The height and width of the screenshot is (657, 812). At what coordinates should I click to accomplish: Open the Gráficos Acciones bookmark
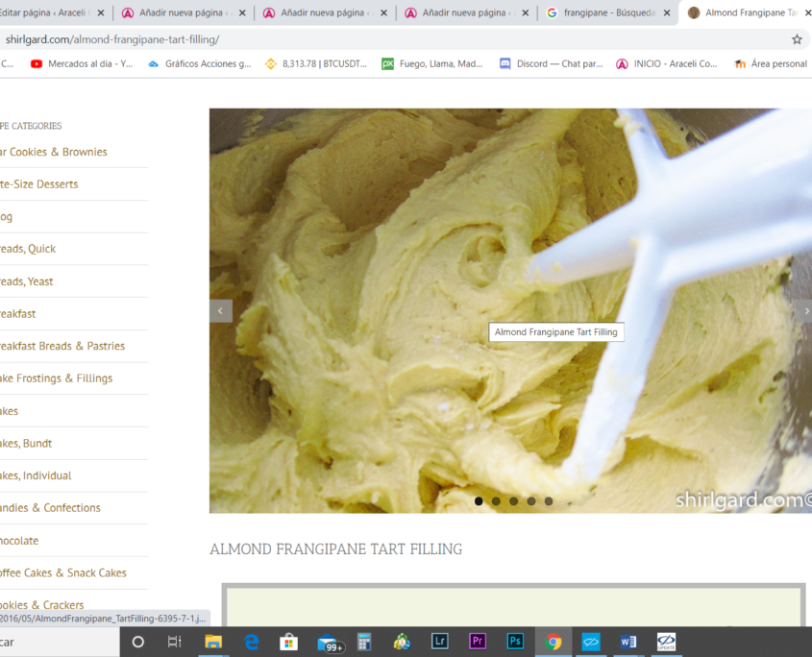[x=199, y=63]
